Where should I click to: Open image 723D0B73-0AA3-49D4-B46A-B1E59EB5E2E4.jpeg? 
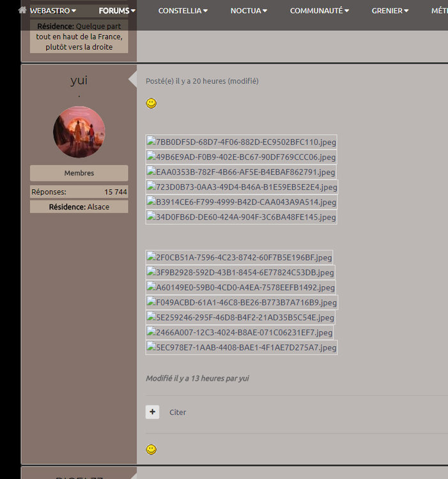point(242,187)
